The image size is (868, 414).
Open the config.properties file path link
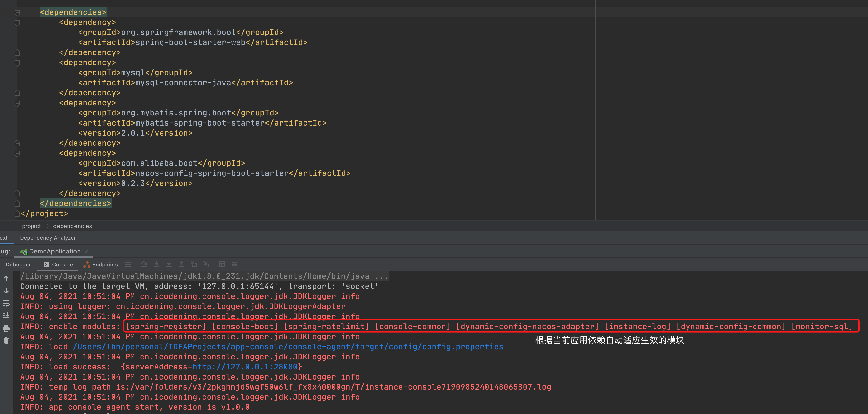[x=288, y=347]
